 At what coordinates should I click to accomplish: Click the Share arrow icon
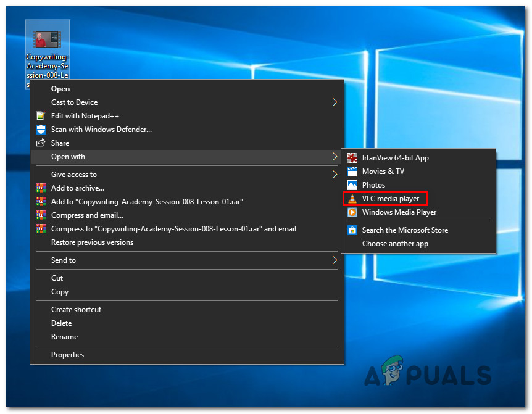[x=41, y=143]
